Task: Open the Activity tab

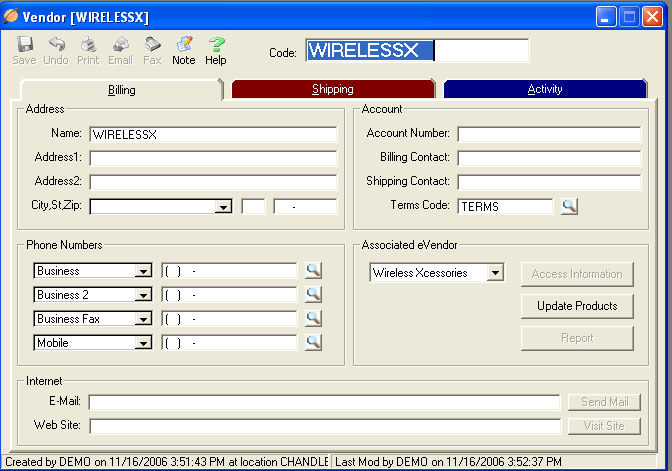Action: click(x=545, y=89)
